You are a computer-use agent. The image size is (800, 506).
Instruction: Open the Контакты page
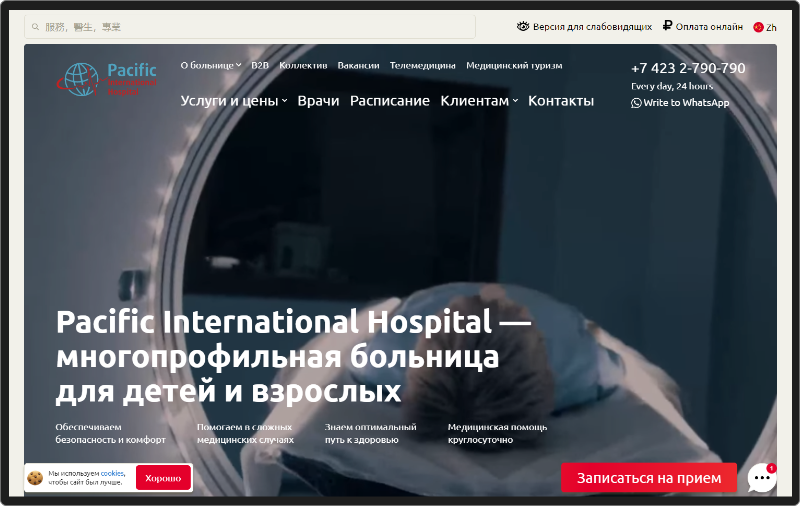point(561,101)
